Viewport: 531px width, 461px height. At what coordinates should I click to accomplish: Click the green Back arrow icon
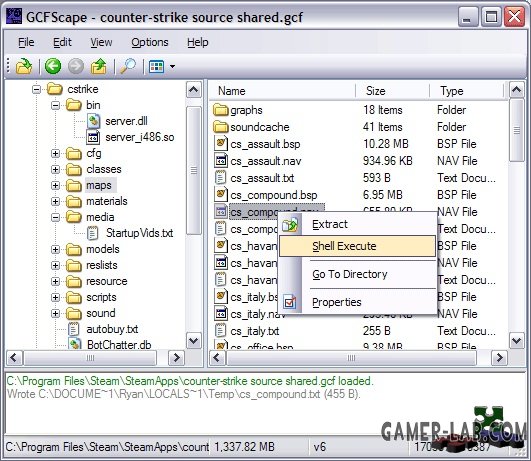[53, 66]
